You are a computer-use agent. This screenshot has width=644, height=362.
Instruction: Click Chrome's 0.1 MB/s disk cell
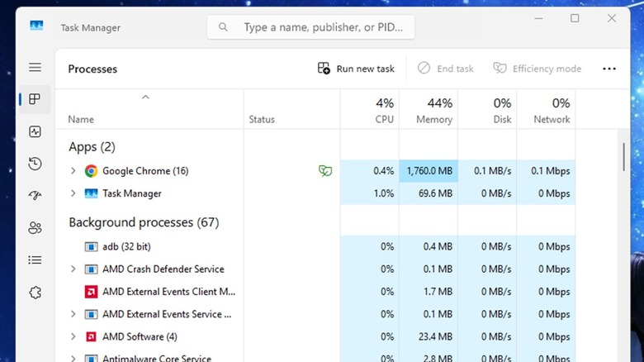(x=487, y=171)
